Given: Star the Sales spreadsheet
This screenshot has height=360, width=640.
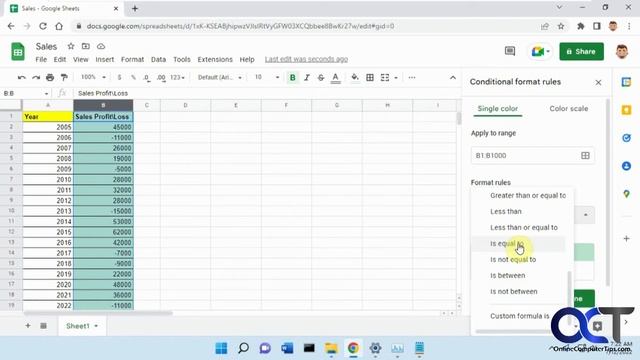Looking at the screenshot, I should [x=71, y=46].
